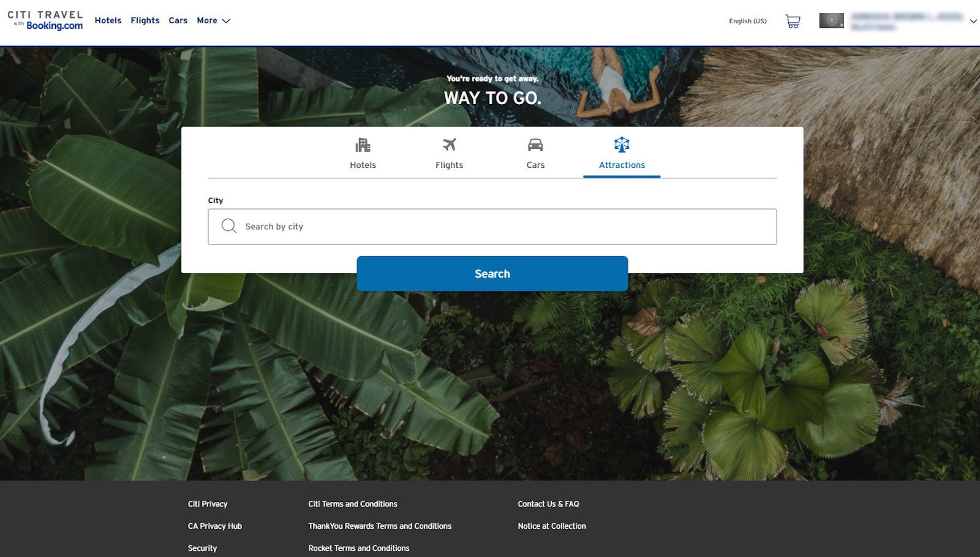Image resolution: width=980 pixels, height=557 pixels.
Task: View Contact Us & FAQ page
Action: 548,504
